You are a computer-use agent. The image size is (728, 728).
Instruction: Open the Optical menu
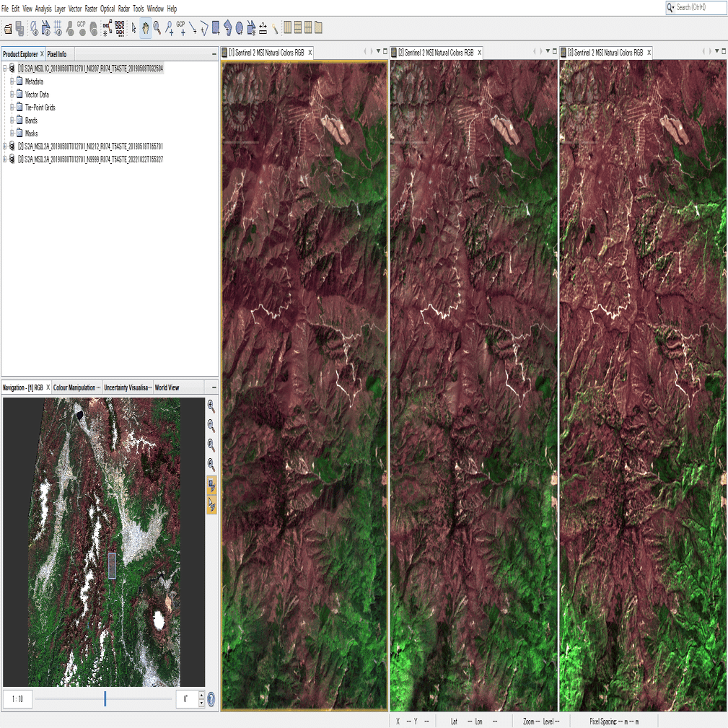click(x=108, y=8)
